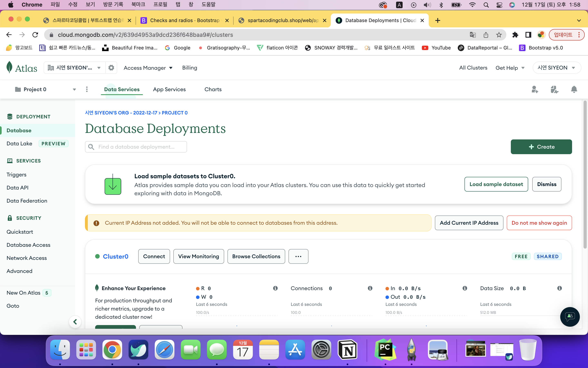Open the support chat bubble
588x368 pixels.
click(x=570, y=317)
